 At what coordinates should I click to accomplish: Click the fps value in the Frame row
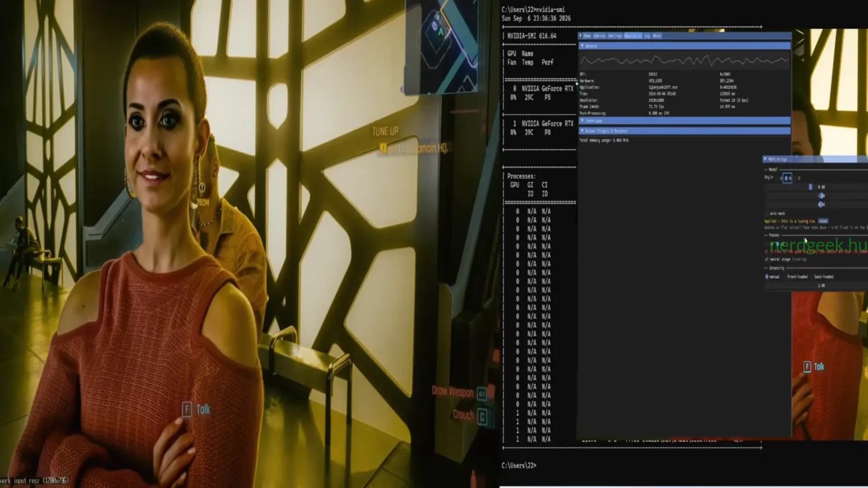[x=656, y=107]
